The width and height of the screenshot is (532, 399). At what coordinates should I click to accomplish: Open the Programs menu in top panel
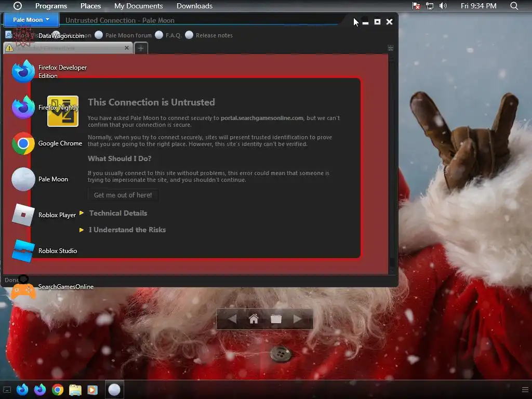click(51, 6)
